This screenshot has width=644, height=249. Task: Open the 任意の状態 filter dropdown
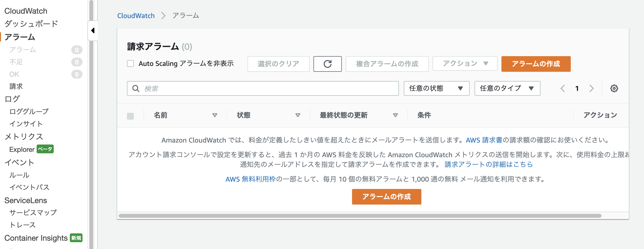pos(436,88)
